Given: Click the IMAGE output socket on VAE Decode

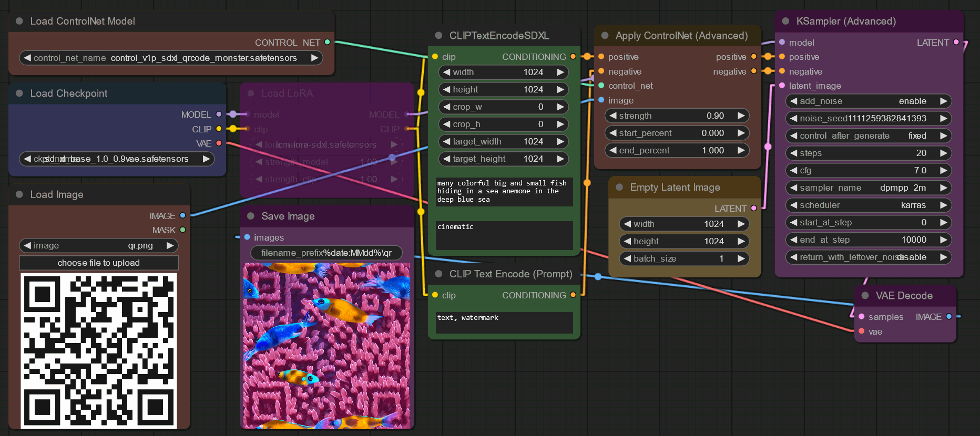Looking at the screenshot, I should pos(949,316).
